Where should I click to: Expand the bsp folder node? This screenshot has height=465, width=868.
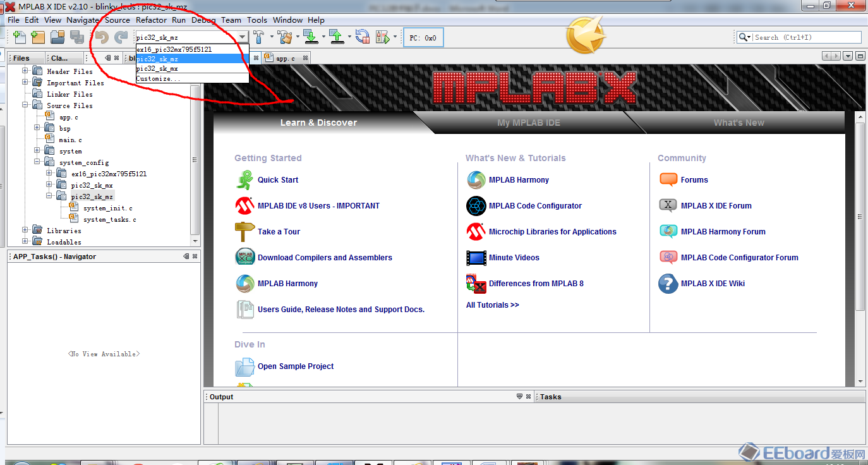[37, 128]
